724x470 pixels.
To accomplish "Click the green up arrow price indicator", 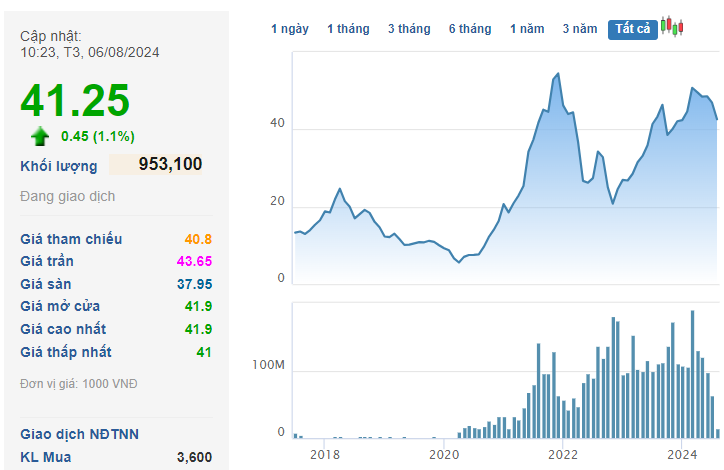I will 40,136.
